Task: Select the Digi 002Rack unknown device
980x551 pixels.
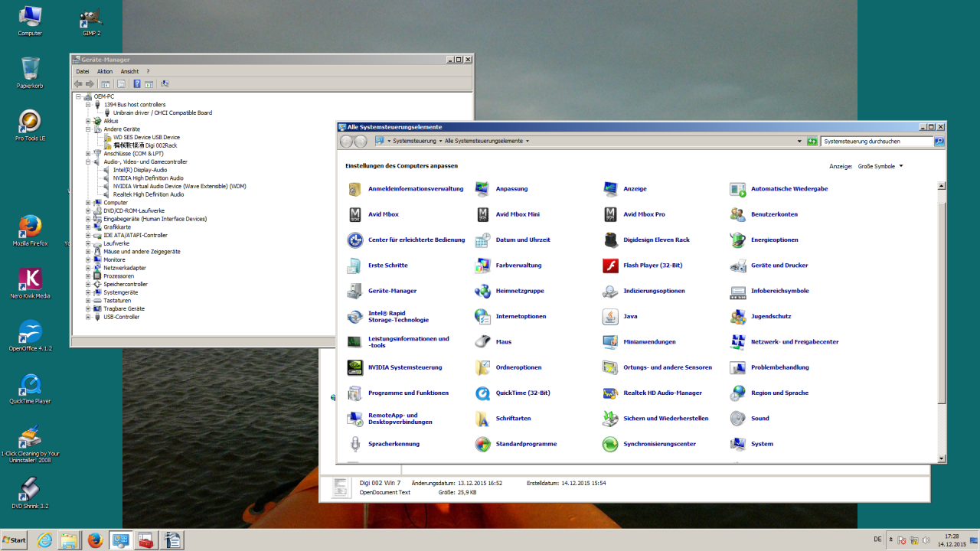Action: (145, 145)
